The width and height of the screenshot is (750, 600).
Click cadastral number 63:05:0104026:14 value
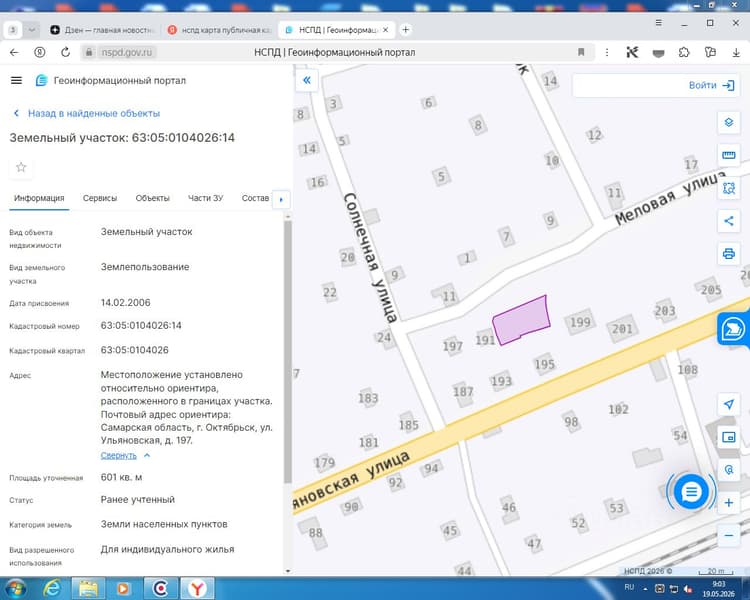(141, 326)
